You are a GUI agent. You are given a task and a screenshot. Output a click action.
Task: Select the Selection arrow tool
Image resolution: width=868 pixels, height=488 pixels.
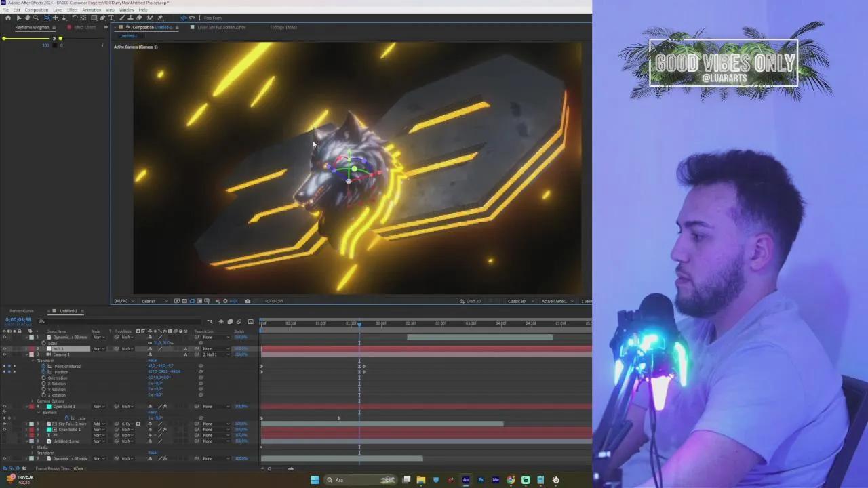tap(19, 18)
